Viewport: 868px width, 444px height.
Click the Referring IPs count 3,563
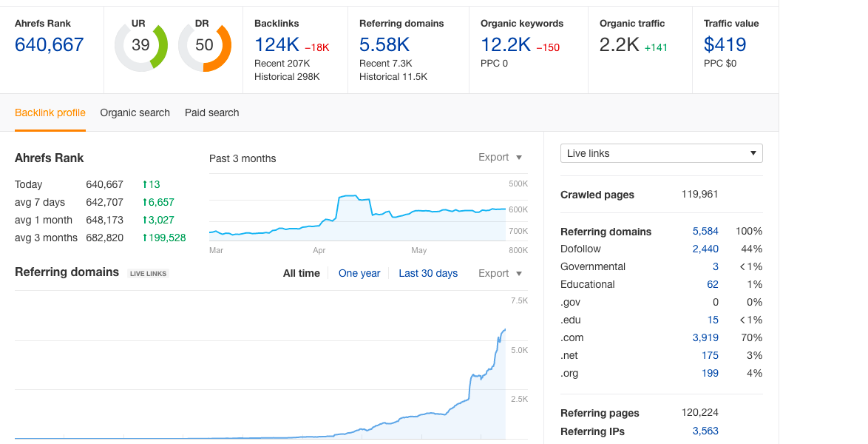(x=705, y=431)
